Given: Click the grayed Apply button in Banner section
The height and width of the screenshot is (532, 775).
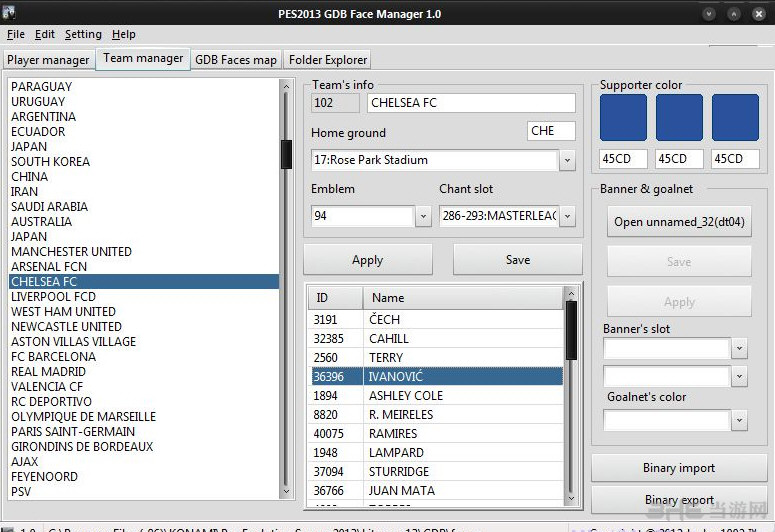Looking at the screenshot, I should [x=679, y=302].
